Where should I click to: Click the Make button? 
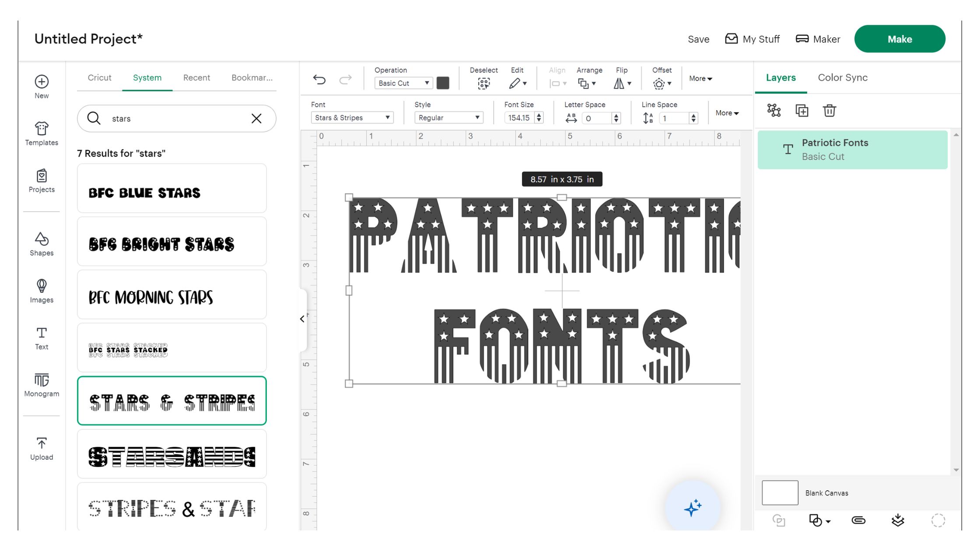899,38
